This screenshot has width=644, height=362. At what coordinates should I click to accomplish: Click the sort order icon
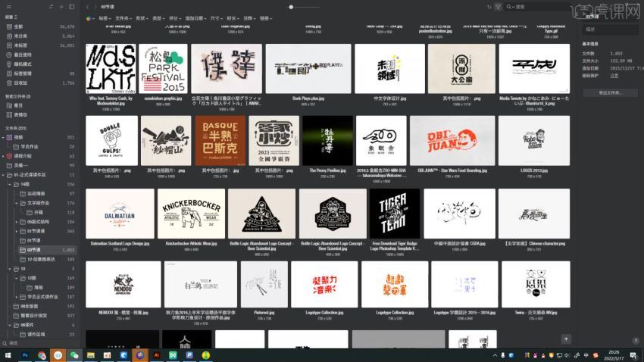tap(489, 7)
